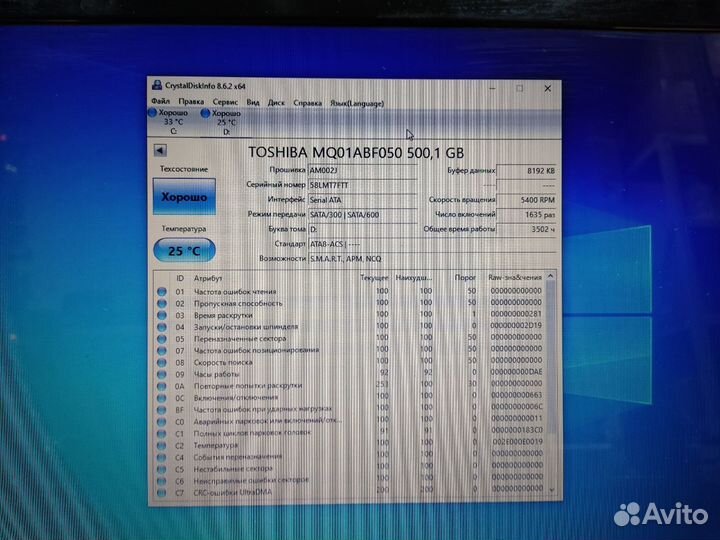Open the Правка menu

click(191, 101)
